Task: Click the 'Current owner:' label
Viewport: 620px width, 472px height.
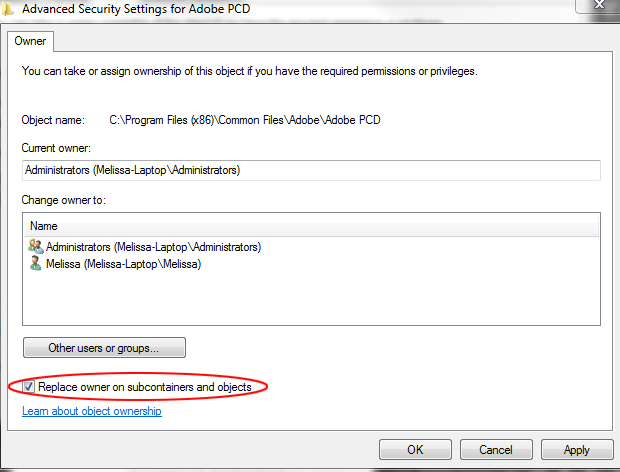Action: coord(56,148)
